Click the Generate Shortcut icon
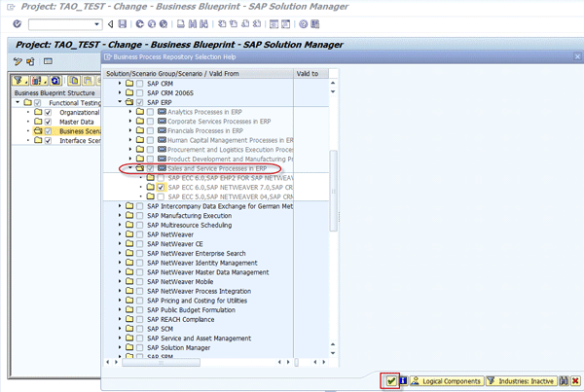 coord(285,24)
